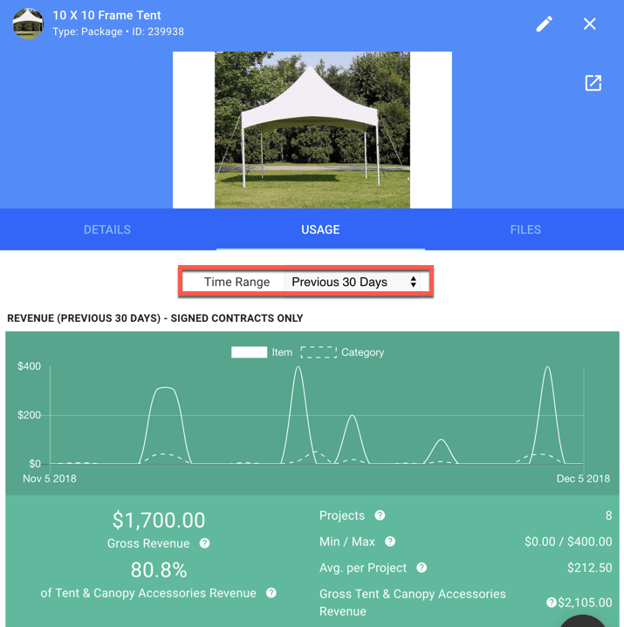624x627 pixels.
Task: Click help icon next to Avg. per Project
Action: [422, 567]
